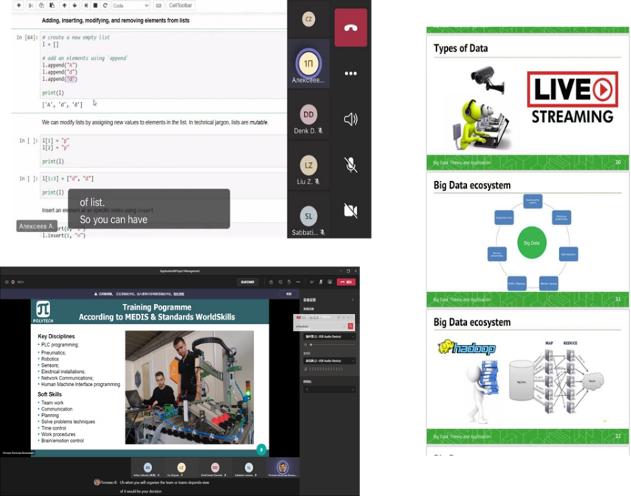631x497 pixels.
Task: Click the Jupyter stop kernel square icon
Action: coord(93,5)
